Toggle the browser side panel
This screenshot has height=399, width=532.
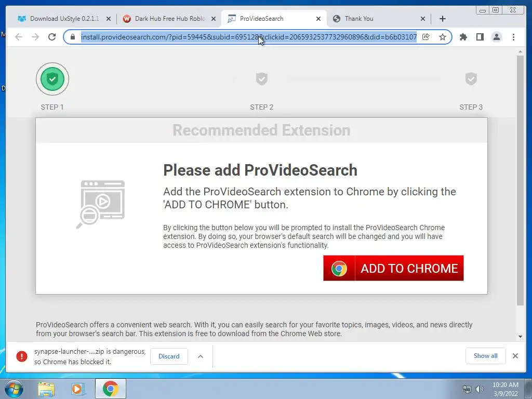480,37
